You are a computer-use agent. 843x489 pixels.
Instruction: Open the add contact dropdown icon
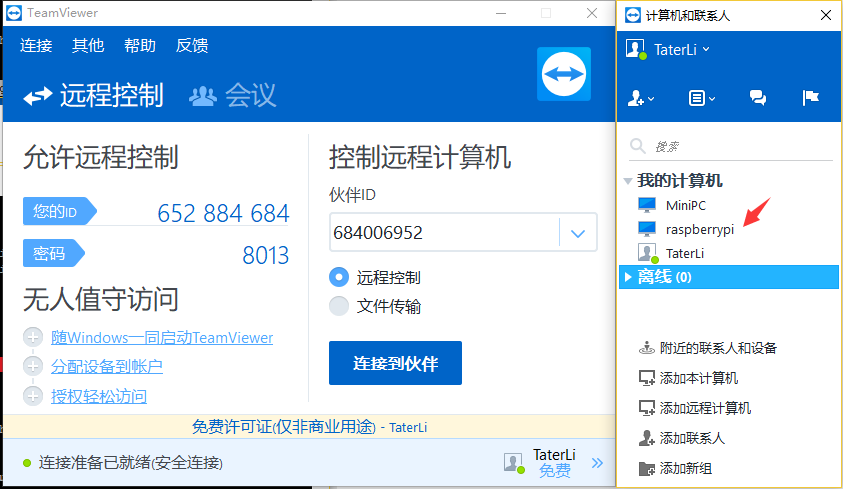640,98
